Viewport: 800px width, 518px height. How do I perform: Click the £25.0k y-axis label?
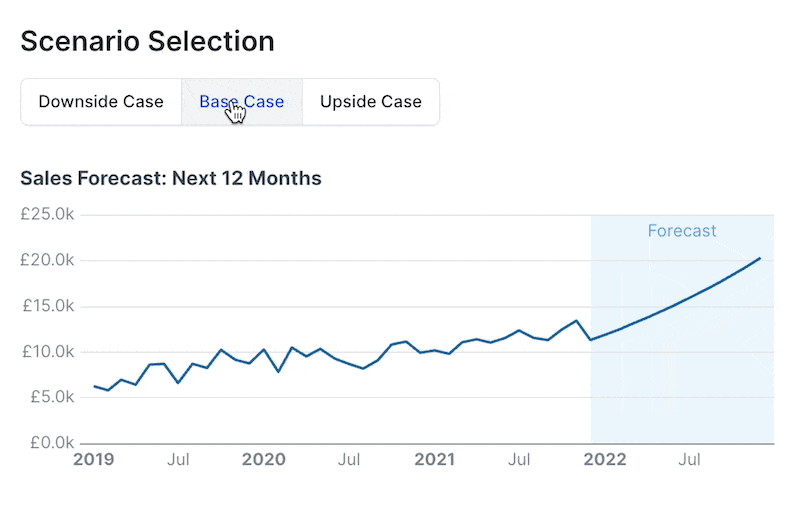pyautogui.click(x=47, y=215)
